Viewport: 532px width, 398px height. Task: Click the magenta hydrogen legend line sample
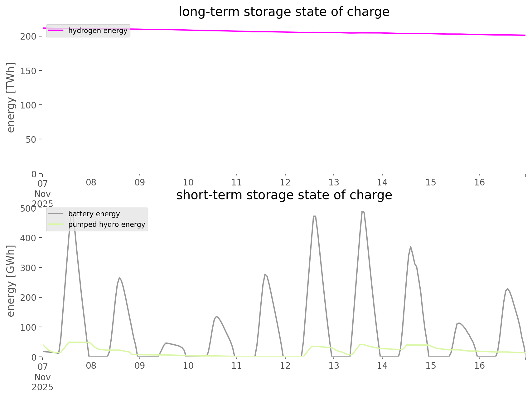pos(56,31)
